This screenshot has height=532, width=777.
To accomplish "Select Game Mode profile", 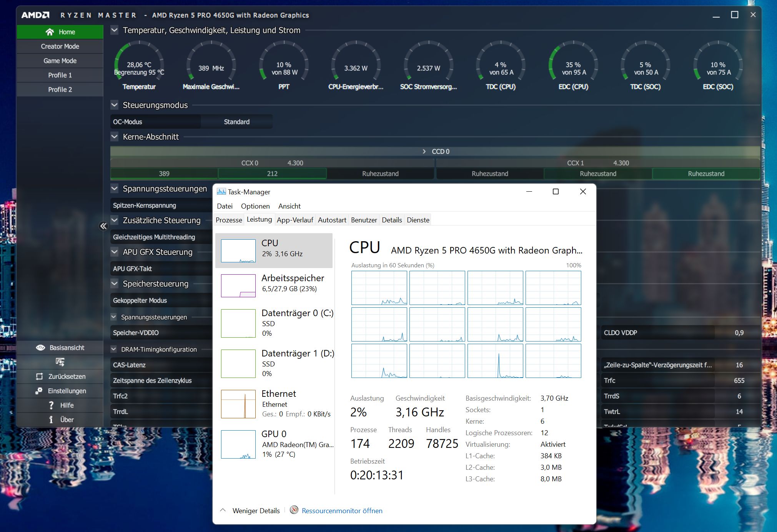I will pyautogui.click(x=60, y=61).
